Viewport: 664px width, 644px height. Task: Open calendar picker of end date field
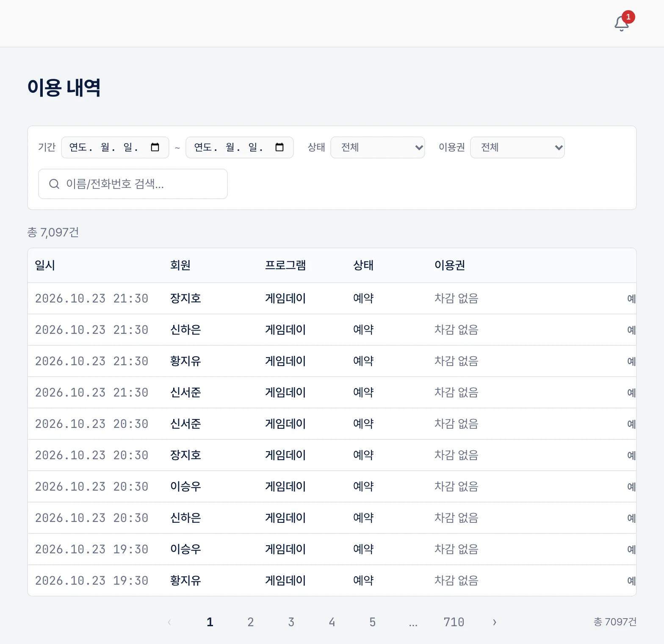(279, 147)
